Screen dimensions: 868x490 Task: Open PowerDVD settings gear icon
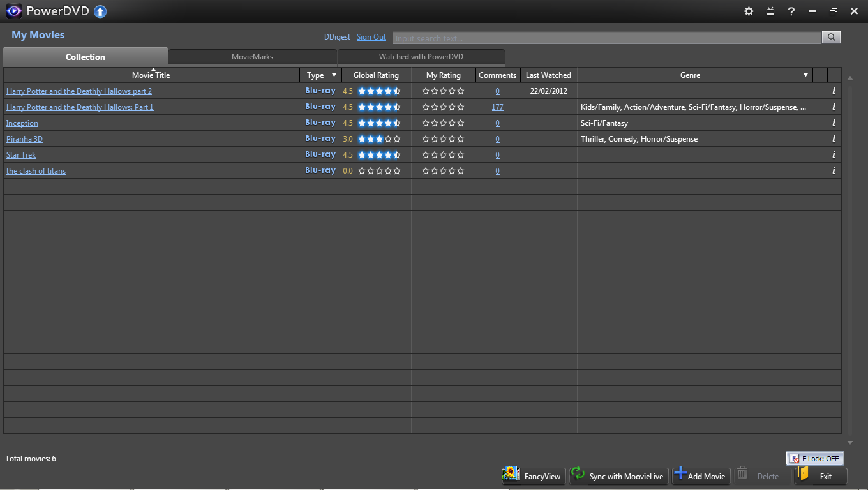[x=749, y=11]
